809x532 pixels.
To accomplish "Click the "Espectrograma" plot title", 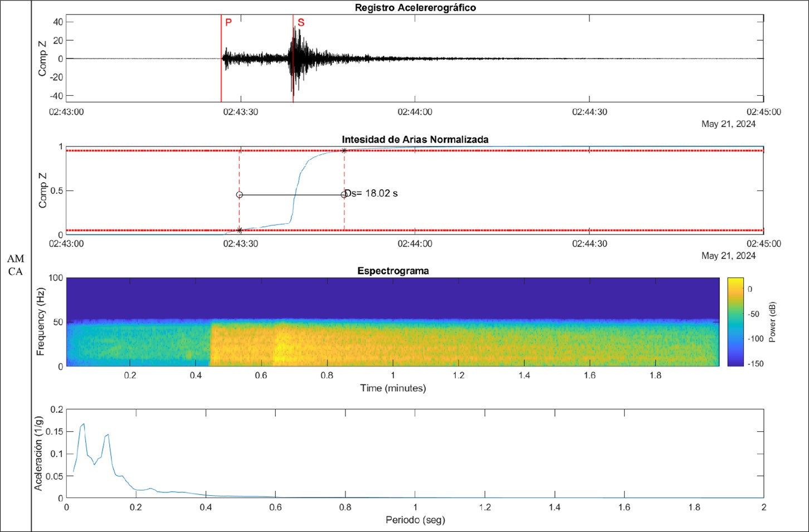I will [x=393, y=271].
